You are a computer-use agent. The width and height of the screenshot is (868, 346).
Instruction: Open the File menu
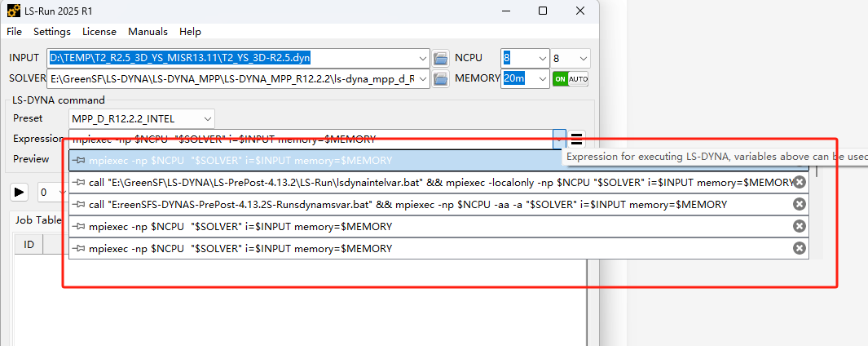point(15,32)
